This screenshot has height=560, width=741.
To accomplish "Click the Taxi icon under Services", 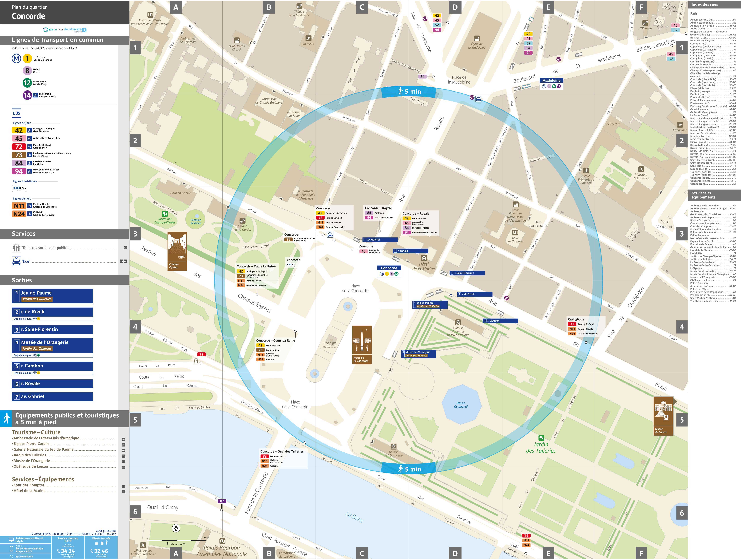I will tap(16, 261).
